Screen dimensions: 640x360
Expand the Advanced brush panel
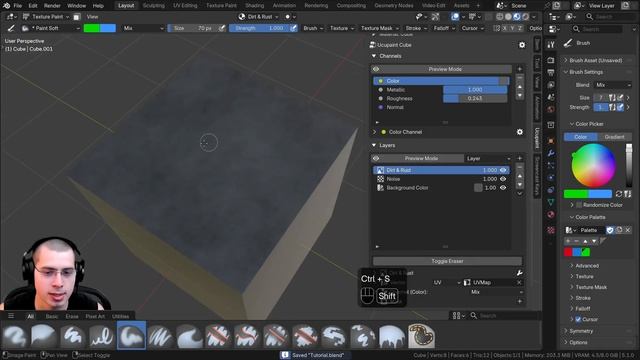tap(587, 266)
